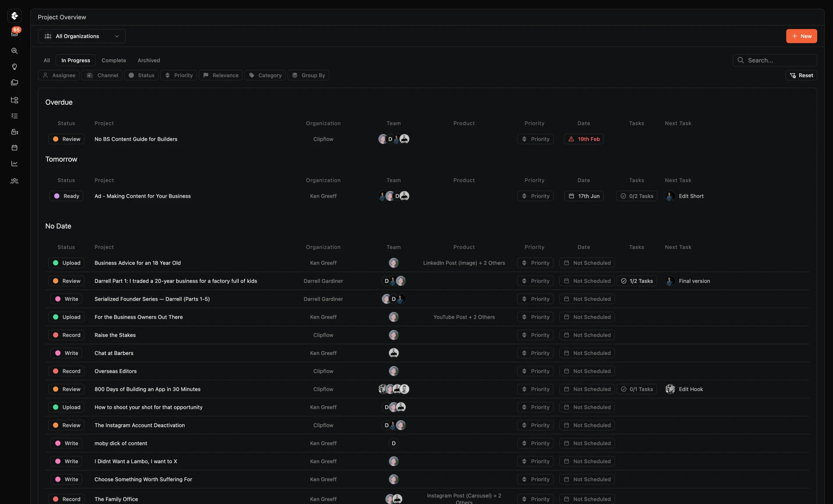Open the All Organizations dropdown
This screenshot has width=833, height=504.
pyautogui.click(x=82, y=36)
